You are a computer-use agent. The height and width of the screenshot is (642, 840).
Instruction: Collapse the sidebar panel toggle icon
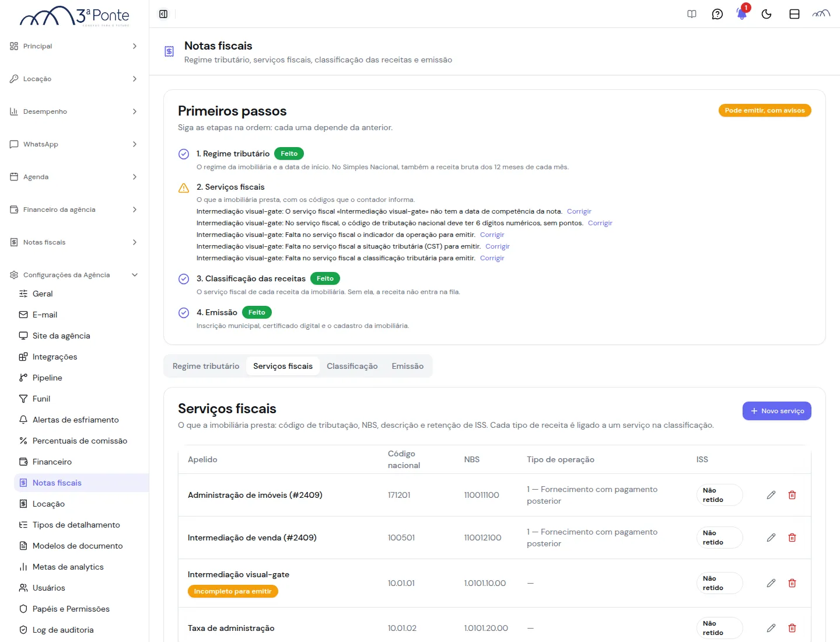tap(163, 14)
